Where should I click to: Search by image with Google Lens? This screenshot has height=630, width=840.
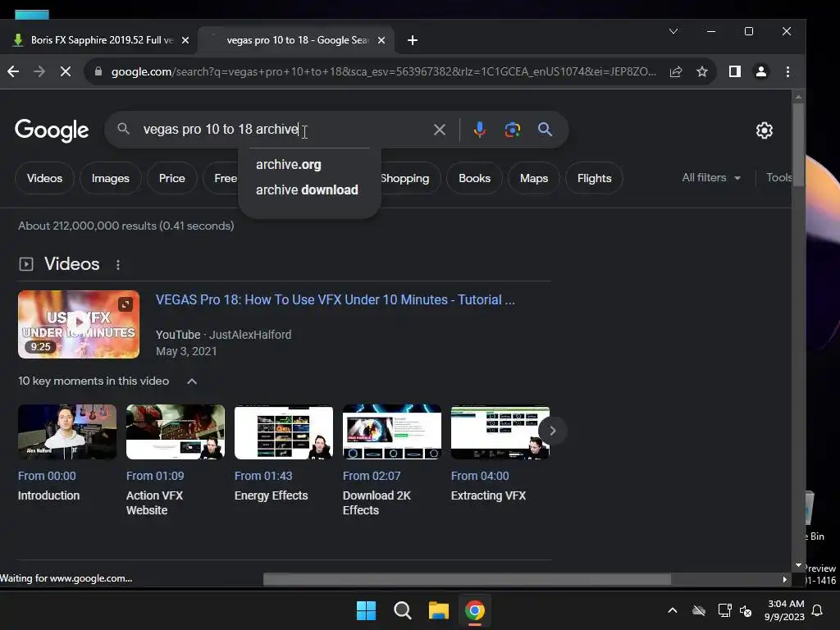(512, 129)
